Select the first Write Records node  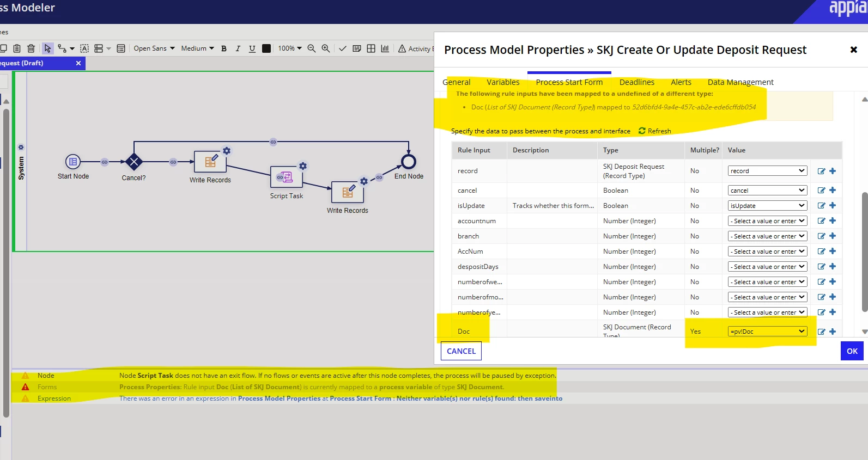coord(210,162)
